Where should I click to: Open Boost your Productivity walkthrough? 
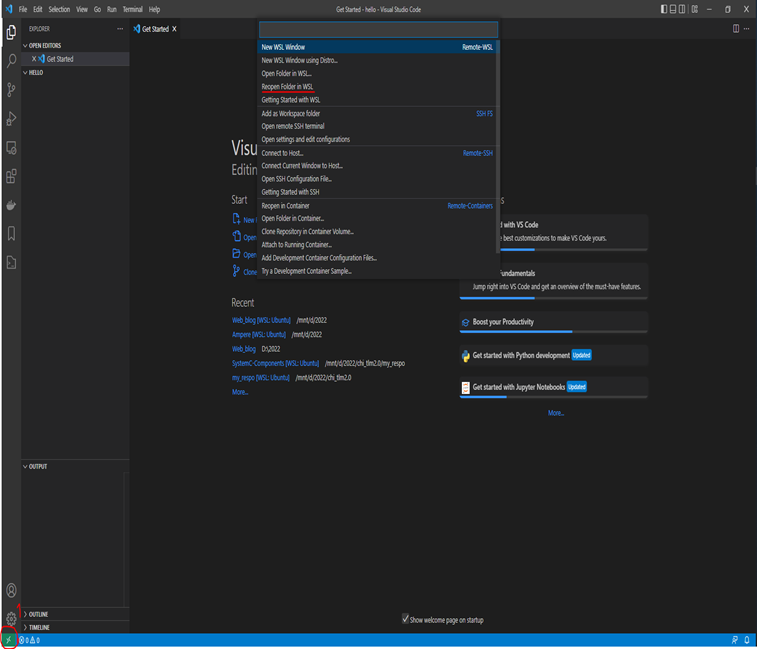click(x=553, y=323)
